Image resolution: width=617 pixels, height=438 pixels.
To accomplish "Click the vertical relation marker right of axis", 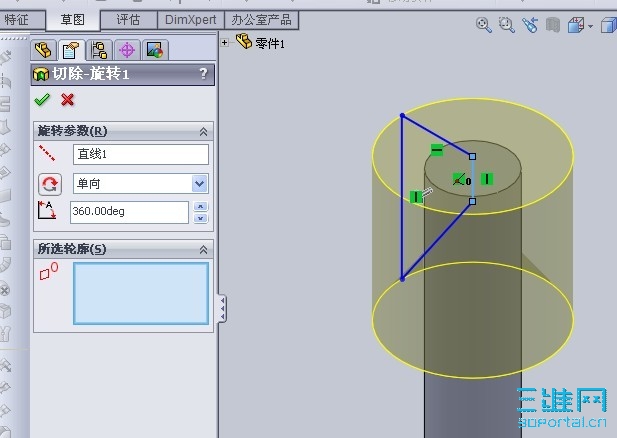I will pyautogui.click(x=487, y=179).
